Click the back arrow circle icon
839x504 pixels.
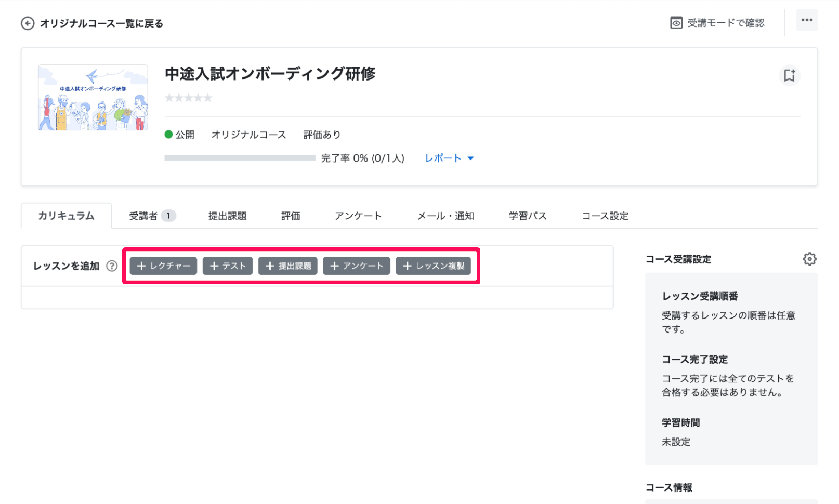(28, 23)
